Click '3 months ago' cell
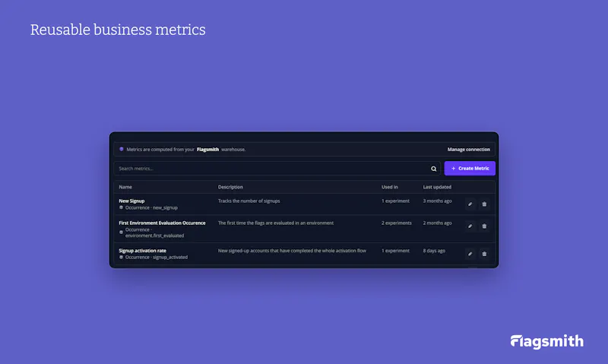 [437, 201]
